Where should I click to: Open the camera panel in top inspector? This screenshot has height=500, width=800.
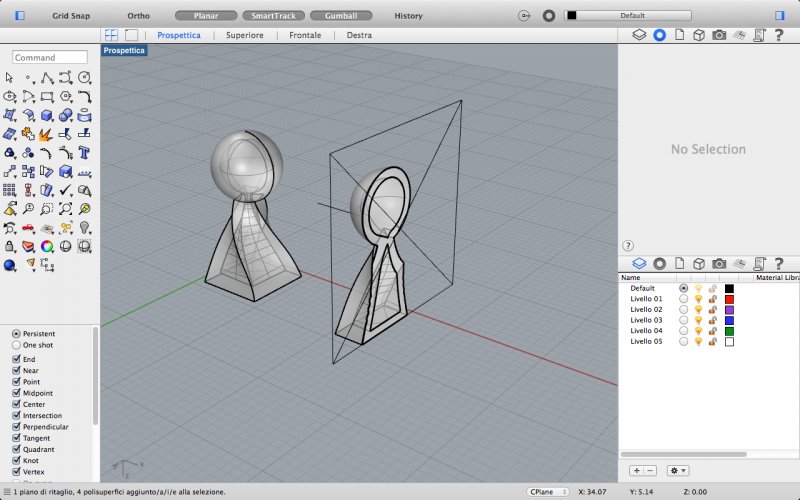[719, 35]
